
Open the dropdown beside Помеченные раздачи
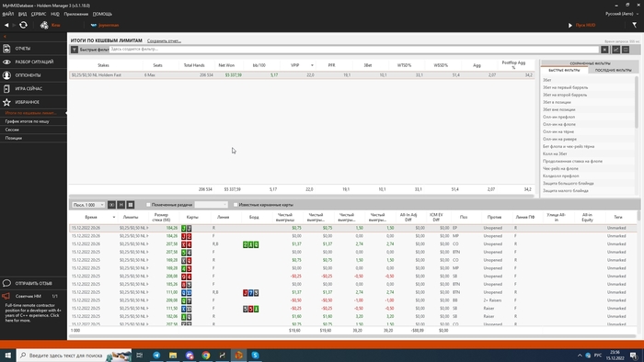211,205
